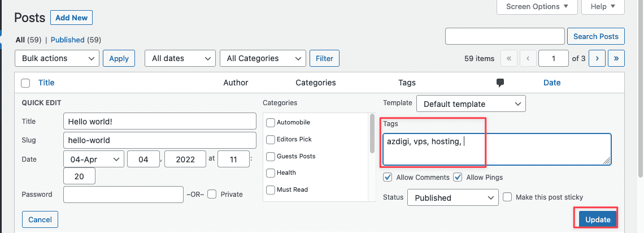
Task: Click the comments speech bubble column icon
Action: pos(500,83)
